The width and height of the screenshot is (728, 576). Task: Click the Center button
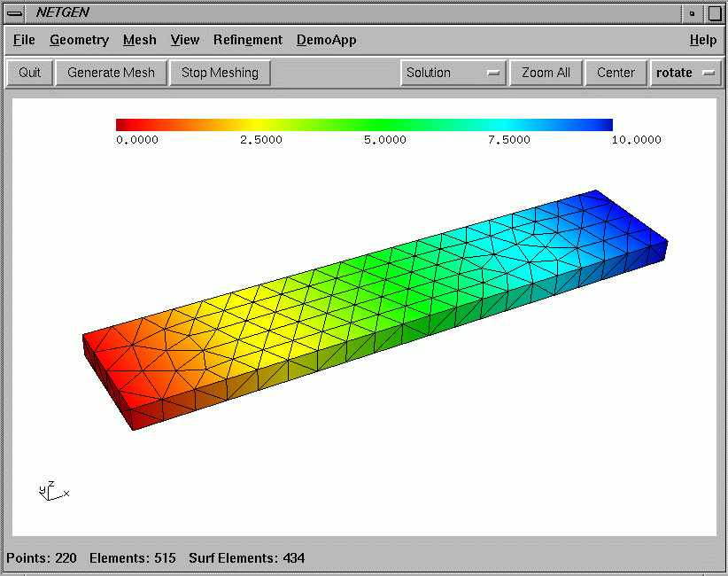(616, 73)
